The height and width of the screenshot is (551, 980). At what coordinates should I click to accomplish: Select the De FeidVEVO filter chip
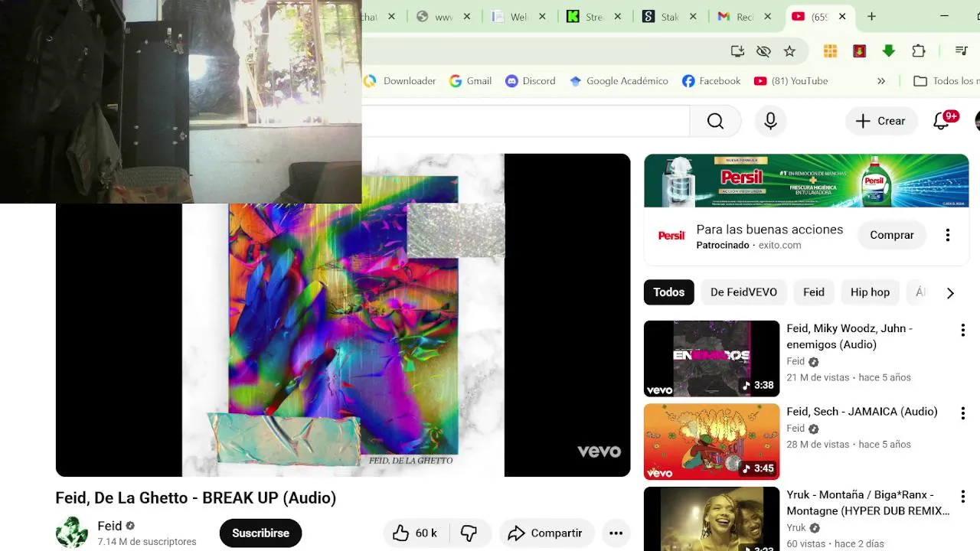point(743,292)
